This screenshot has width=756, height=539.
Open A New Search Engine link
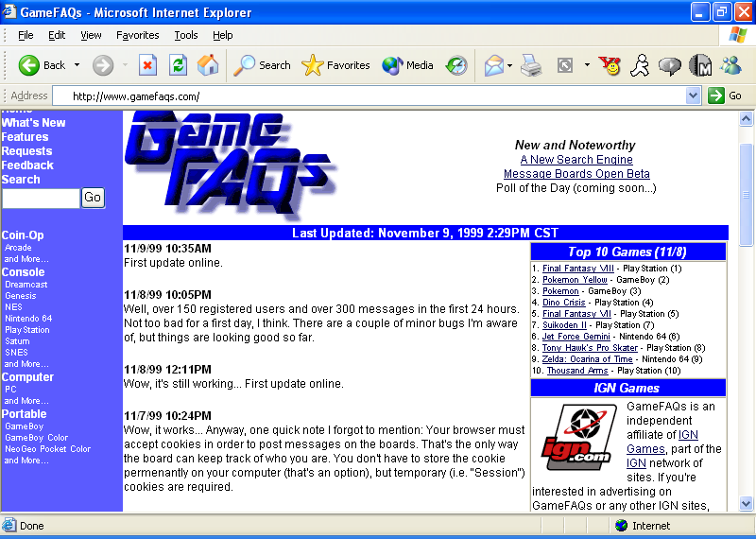(576, 160)
